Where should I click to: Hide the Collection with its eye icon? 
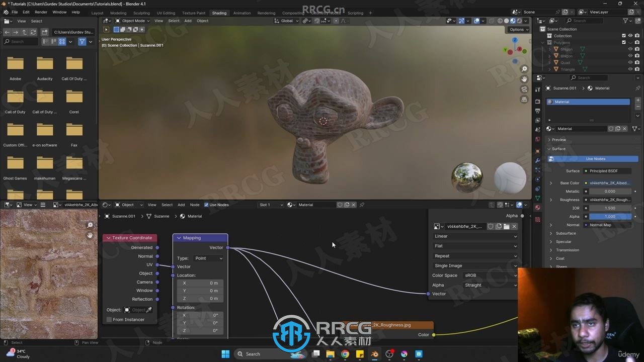[630, 36]
